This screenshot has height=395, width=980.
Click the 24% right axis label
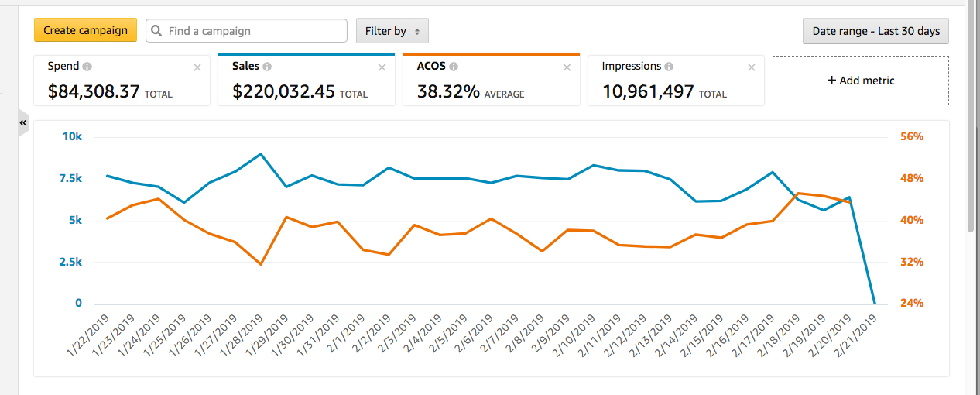point(912,304)
